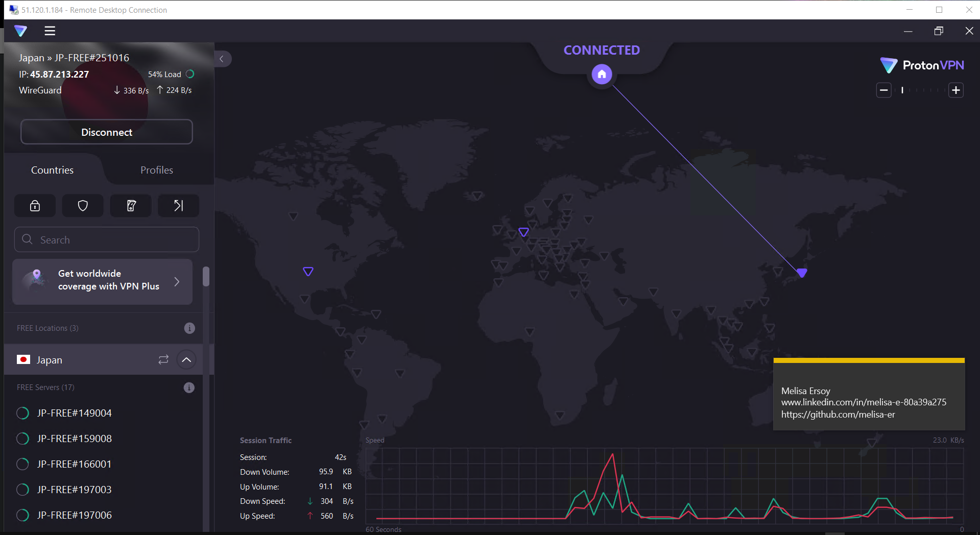Collapse the Japan server list
Screen dimensions: 980x535
pos(186,360)
